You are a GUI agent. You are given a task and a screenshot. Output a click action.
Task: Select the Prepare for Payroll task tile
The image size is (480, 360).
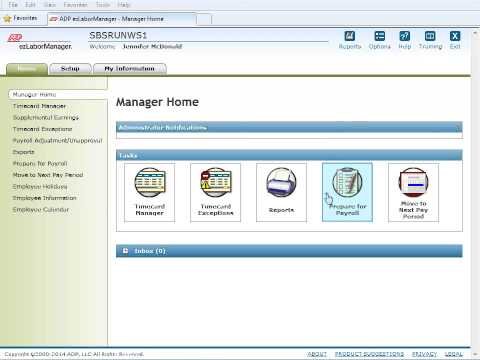coord(347,192)
